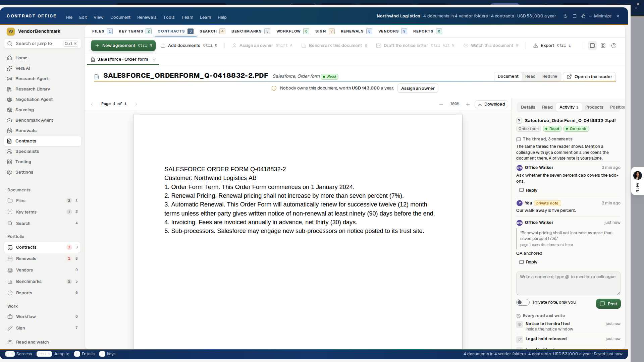
Task: Close the Salesforce Order form document tab
Action: (x=154, y=60)
